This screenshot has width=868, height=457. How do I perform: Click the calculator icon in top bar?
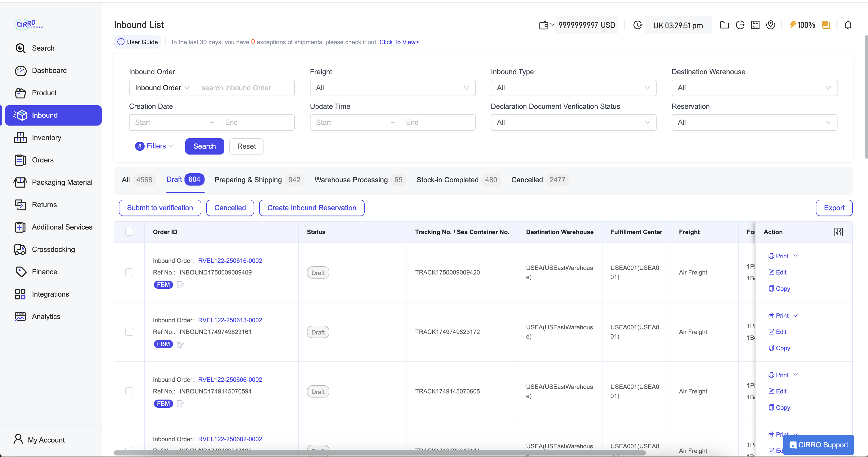click(755, 25)
